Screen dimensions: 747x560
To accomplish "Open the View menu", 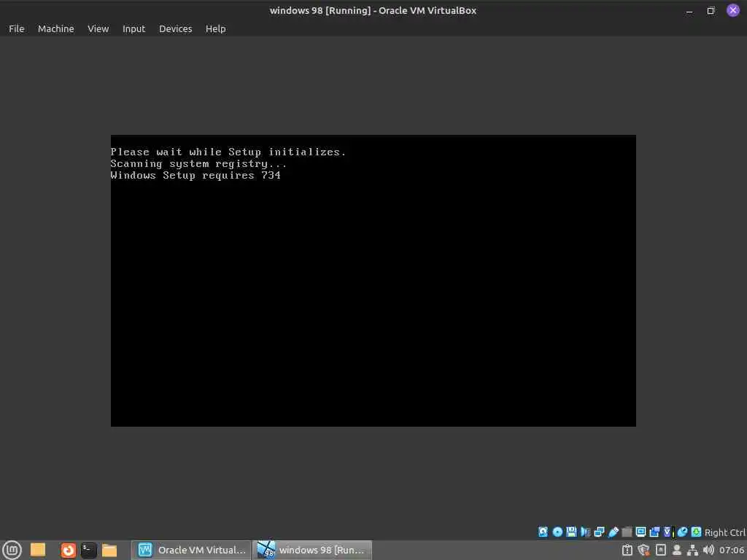I will (98, 28).
